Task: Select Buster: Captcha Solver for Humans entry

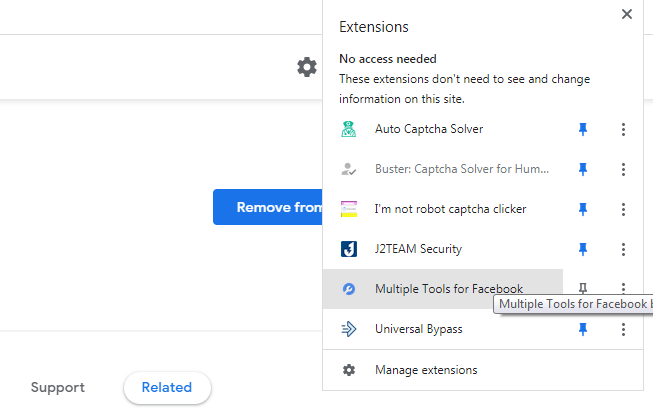Action: coord(443,169)
